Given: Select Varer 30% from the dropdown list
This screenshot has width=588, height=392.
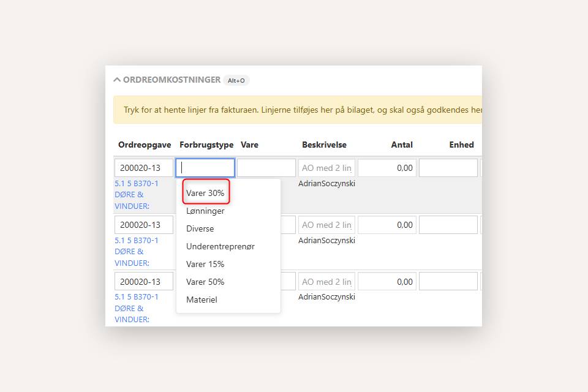Looking at the screenshot, I should tap(205, 193).
